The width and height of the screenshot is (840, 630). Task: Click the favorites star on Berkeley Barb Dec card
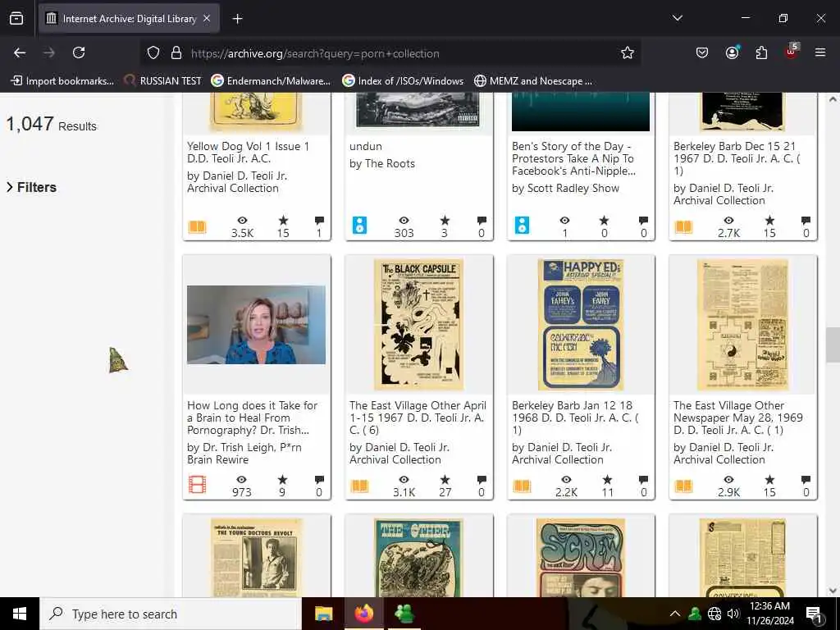(769, 220)
